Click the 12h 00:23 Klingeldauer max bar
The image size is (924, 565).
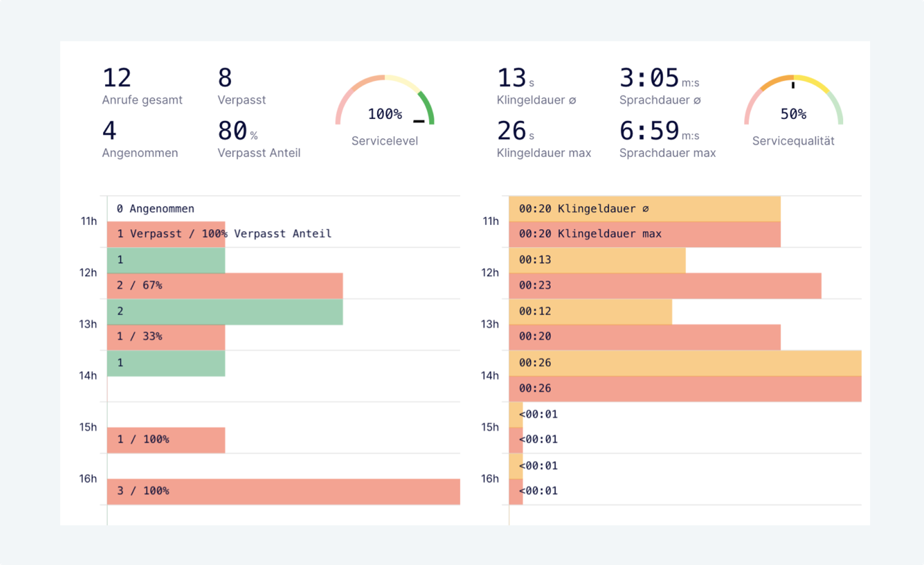click(x=665, y=286)
